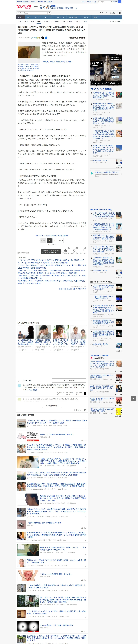Toggle the コメント非表示 checkbox

[75, 410]
